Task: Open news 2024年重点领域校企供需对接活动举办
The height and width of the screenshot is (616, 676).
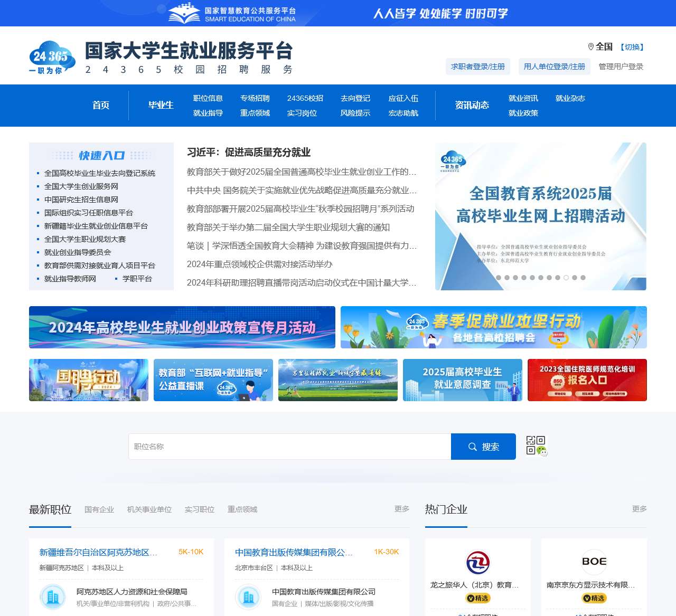Action: tap(260, 264)
